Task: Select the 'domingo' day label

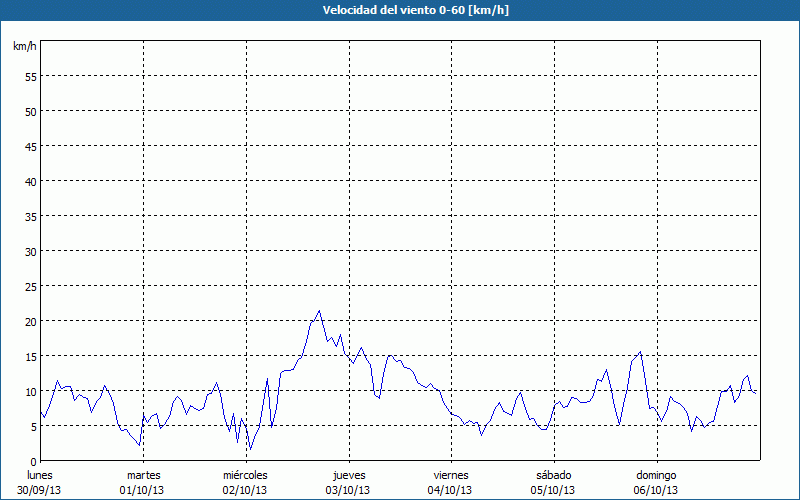Action: [x=655, y=475]
